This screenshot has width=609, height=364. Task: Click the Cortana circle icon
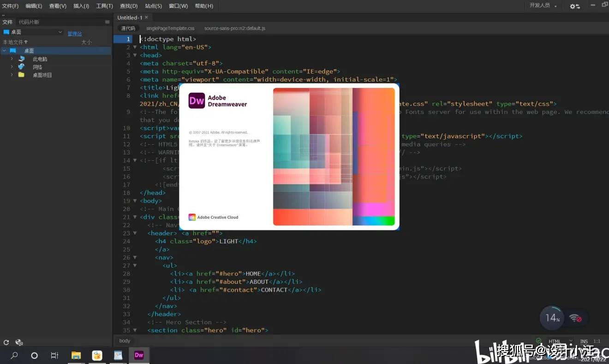pyautogui.click(x=34, y=355)
